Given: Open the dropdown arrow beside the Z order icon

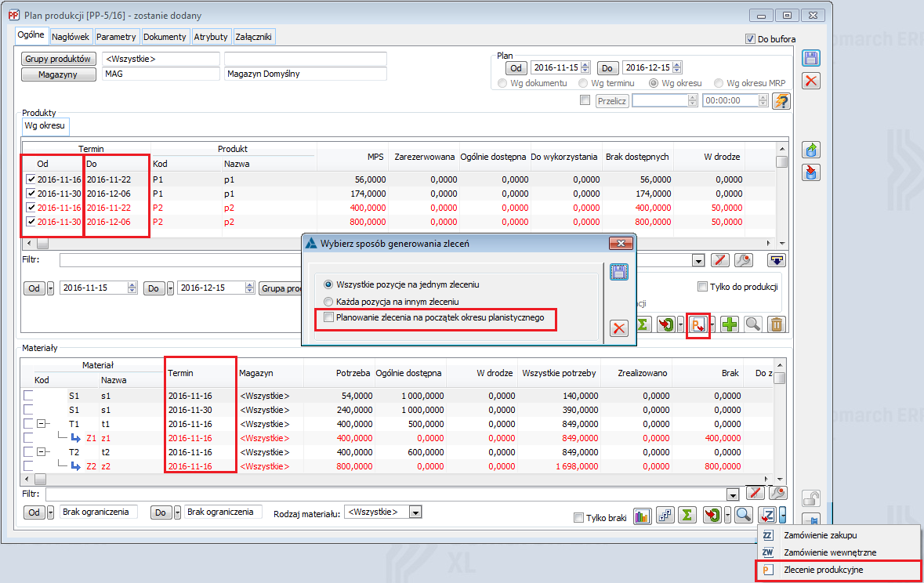Looking at the screenshot, I should coord(783,515).
